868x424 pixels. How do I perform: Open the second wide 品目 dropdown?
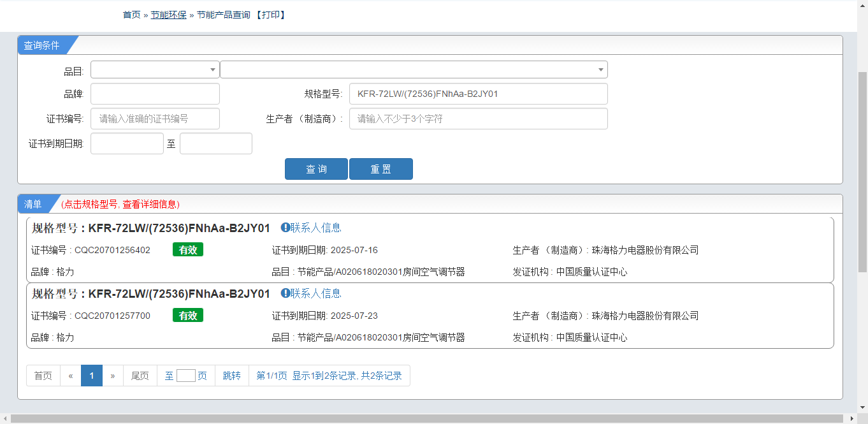coord(414,69)
